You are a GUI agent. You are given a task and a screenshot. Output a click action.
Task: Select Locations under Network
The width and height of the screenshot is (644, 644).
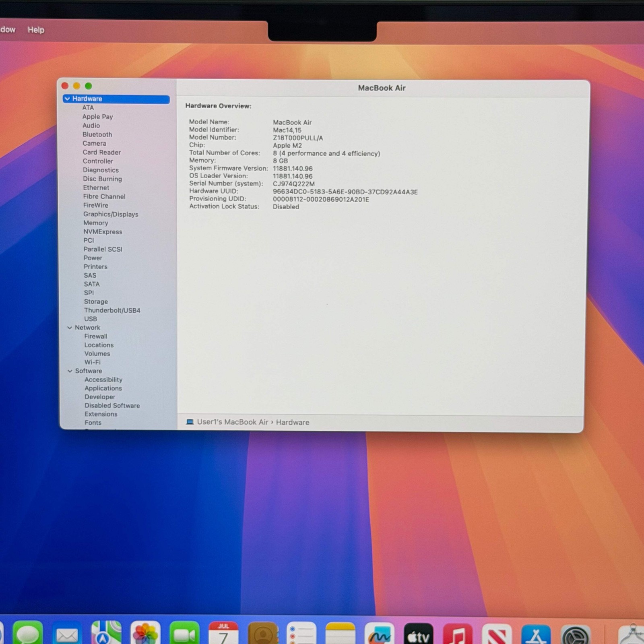click(99, 345)
